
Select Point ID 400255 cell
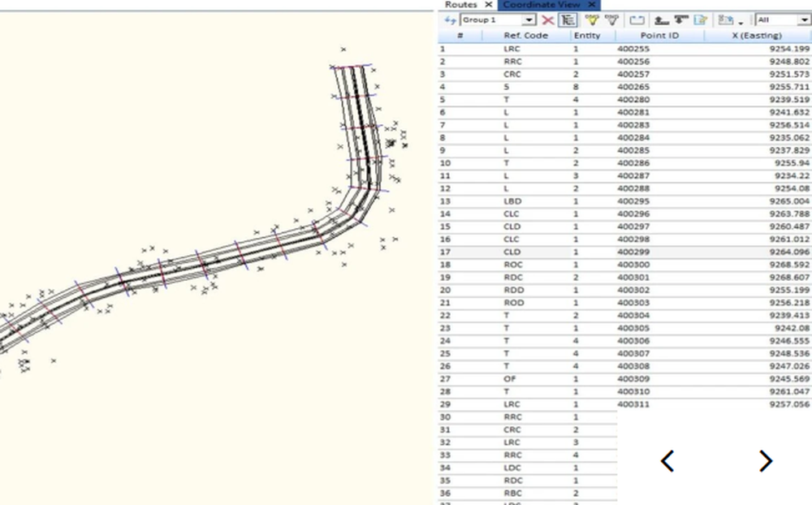coord(633,49)
